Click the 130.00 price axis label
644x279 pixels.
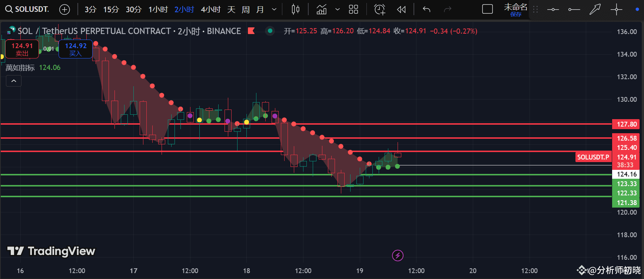(x=627, y=100)
